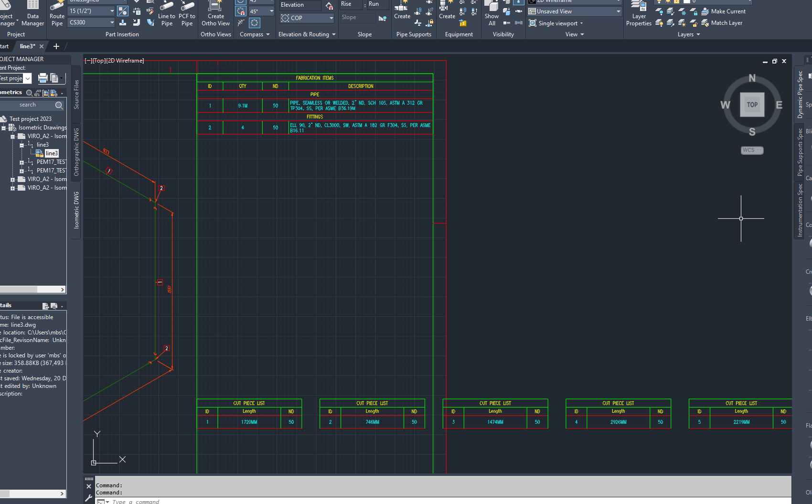Click the search button in Project Manager
The height and width of the screenshot is (504, 812).
tap(59, 105)
